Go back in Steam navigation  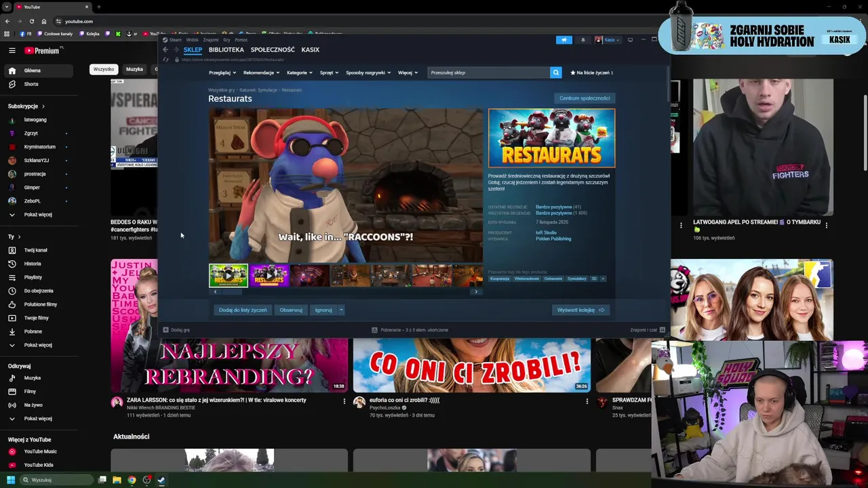[166, 49]
